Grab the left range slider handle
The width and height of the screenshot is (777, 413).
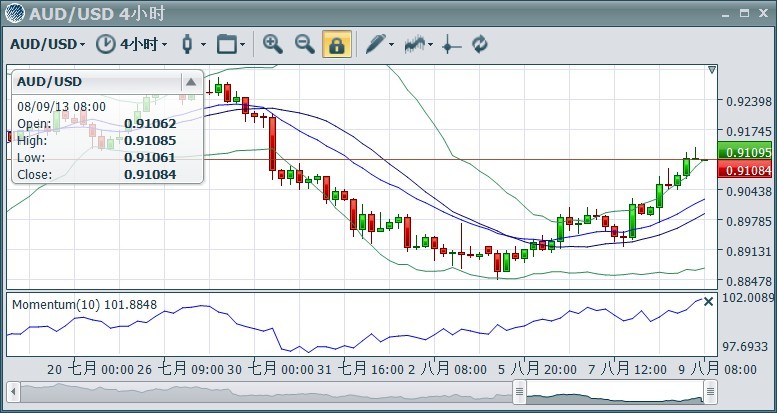pyautogui.click(x=519, y=392)
